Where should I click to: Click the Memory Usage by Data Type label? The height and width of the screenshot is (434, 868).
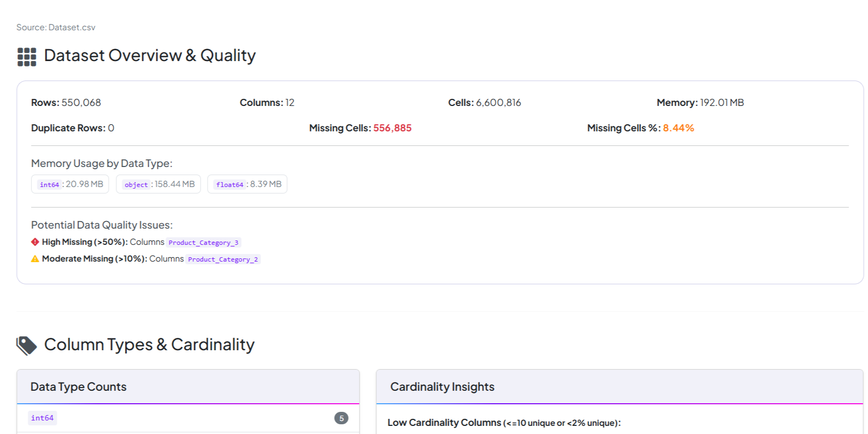pyautogui.click(x=102, y=164)
